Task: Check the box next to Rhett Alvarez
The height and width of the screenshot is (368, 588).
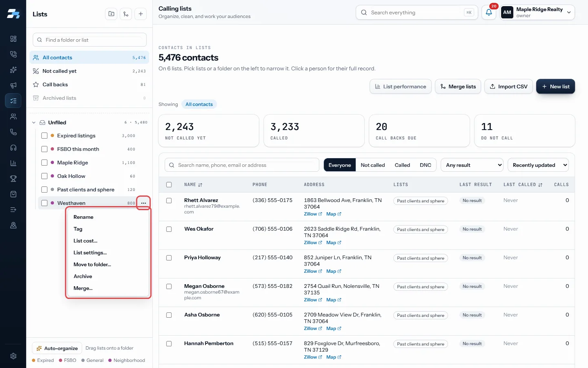Action: 169,201
